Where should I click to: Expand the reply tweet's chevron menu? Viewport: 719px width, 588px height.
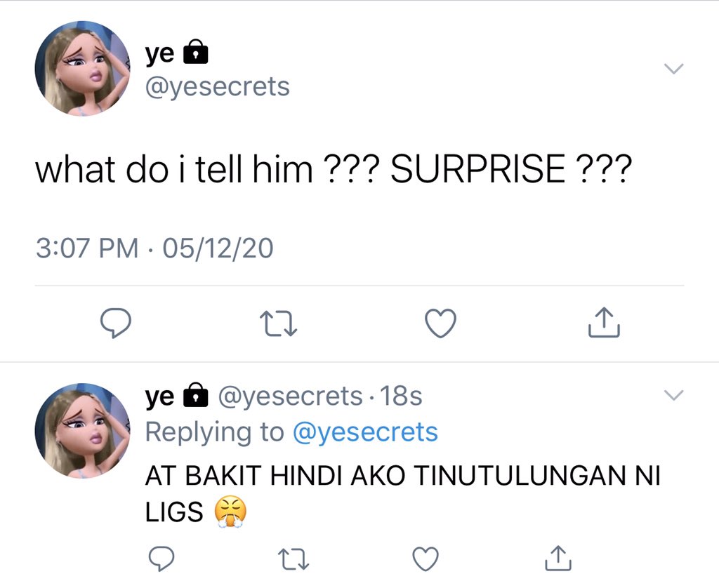point(673,395)
